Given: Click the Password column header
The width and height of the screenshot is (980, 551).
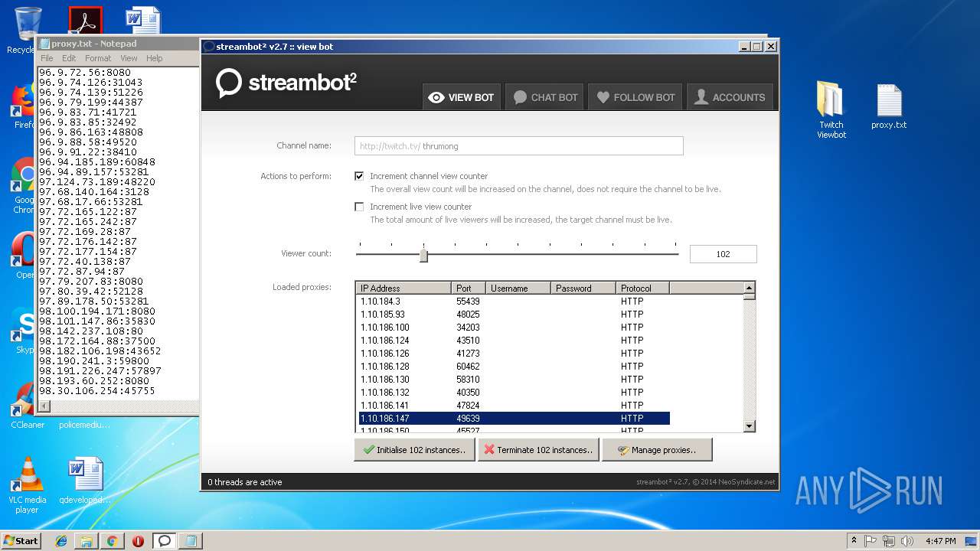Looking at the screenshot, I should [x=583, y=288].
